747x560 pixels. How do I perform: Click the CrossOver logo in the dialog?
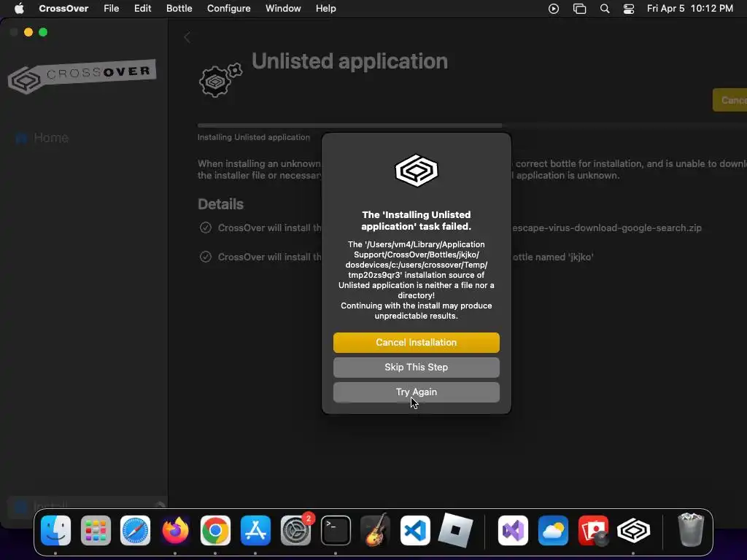[x=417, y=171]
